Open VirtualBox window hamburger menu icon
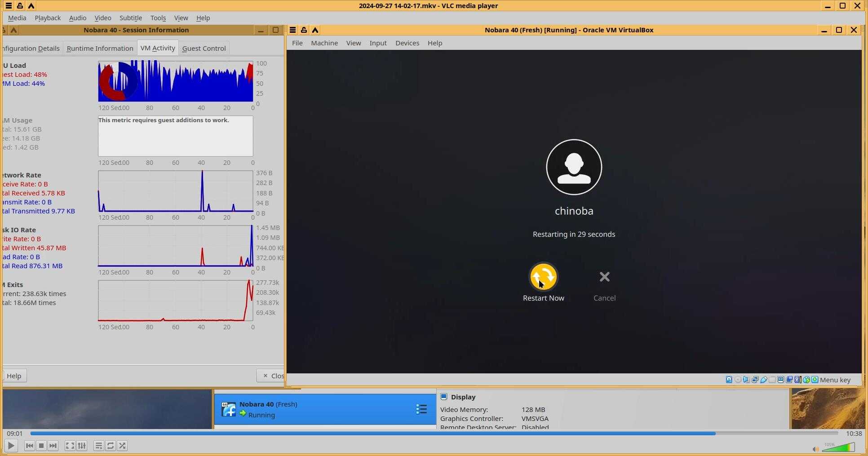 pyautogui.click(x=292, y=30)
